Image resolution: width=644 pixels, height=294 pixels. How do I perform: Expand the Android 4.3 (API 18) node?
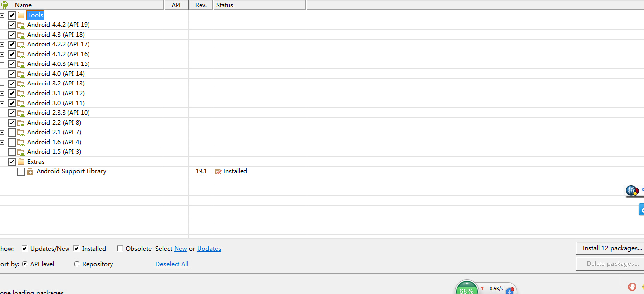pos(2,35)
